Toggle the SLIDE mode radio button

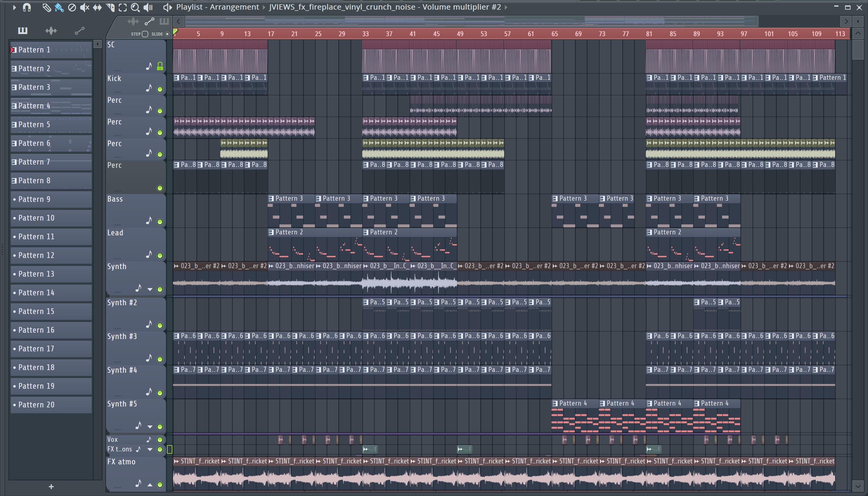point(167,34)
